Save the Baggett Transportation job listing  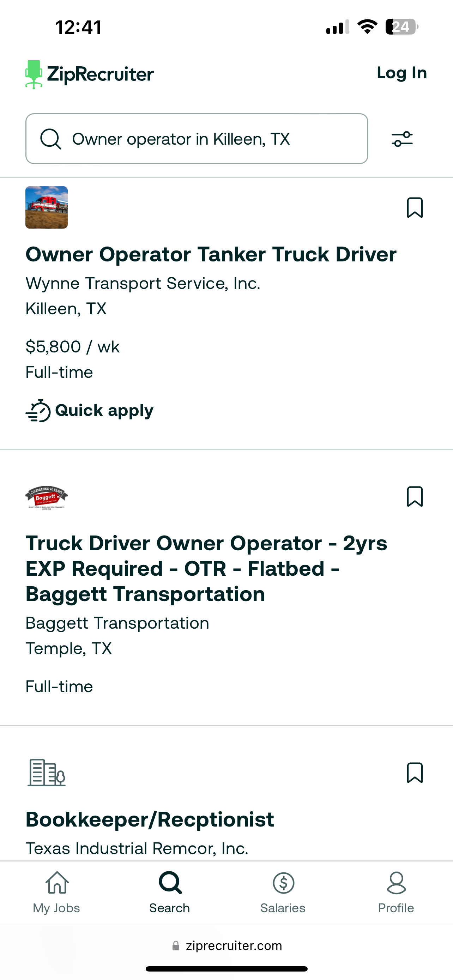[x=415, y=496]
